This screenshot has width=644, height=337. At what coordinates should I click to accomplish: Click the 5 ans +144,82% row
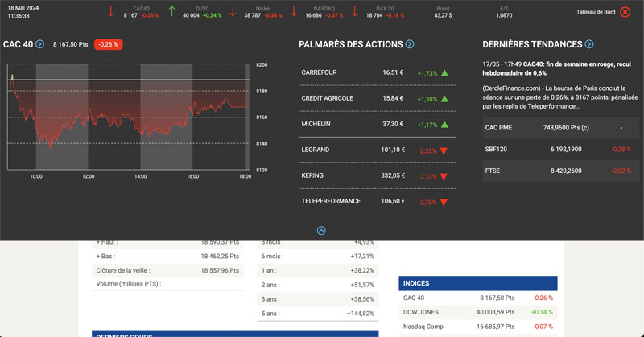[x=317, y=314]
